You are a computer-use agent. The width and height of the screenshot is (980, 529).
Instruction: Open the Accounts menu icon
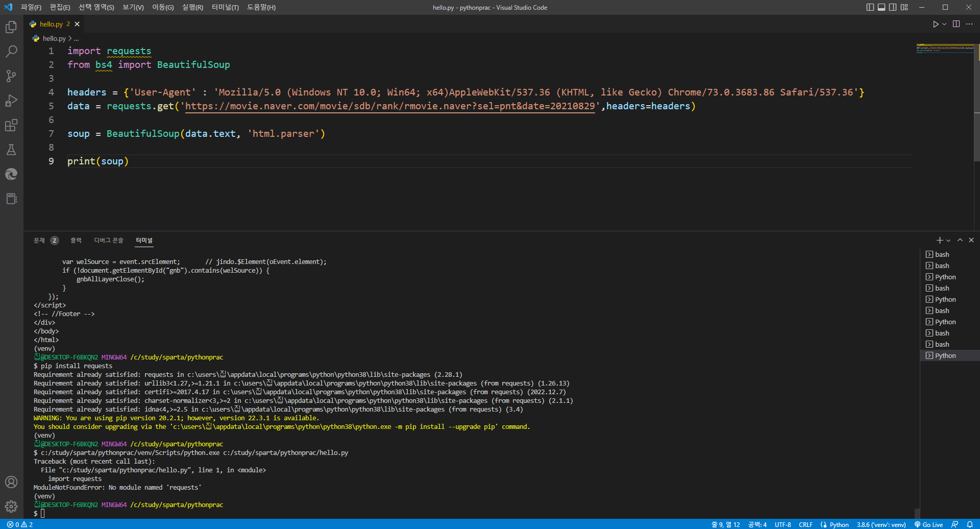coord(11,482)
